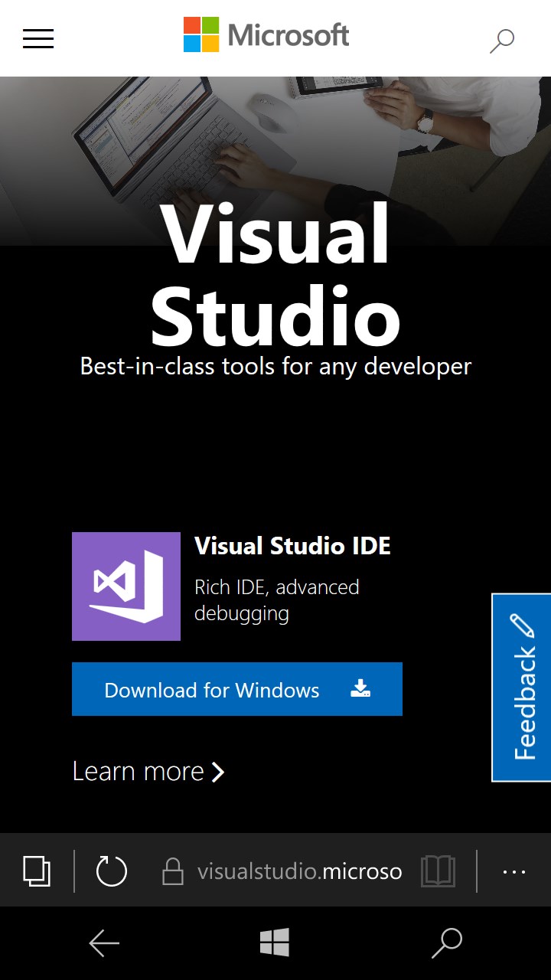Click the Visual Studio hero title
Viewport: 551px width, 980px height.
pyautogui.click(x=275, y=275)
